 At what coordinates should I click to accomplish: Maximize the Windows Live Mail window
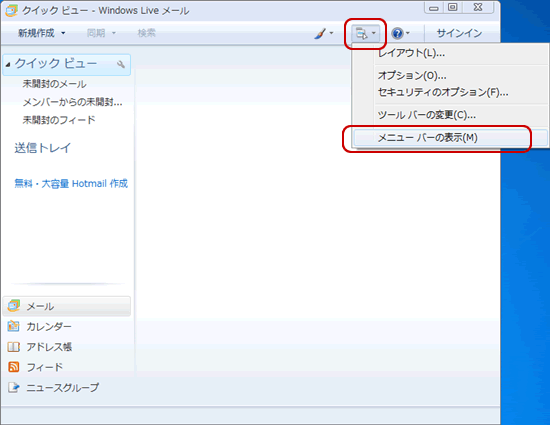coord(453,8)
